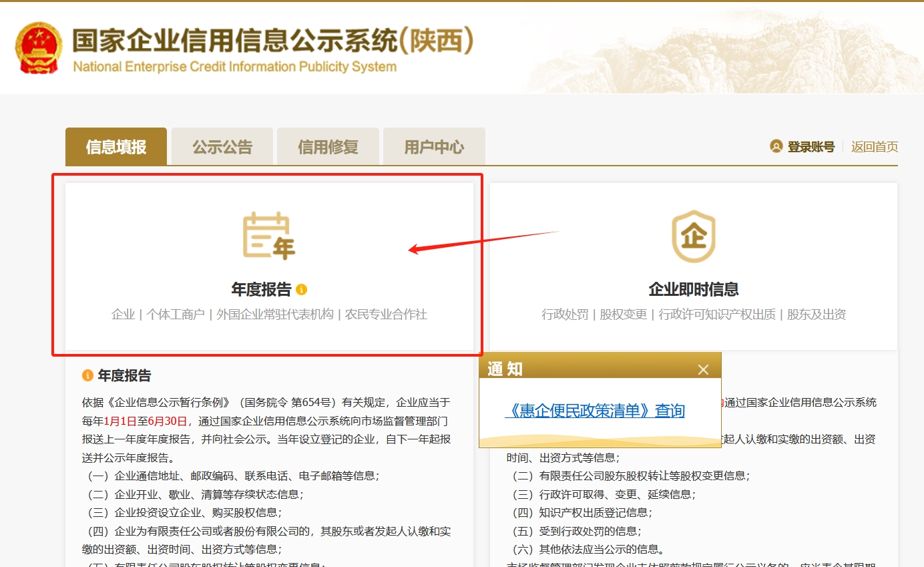Viewport: 924px width, 567px height.
Task: Click the 登录账号 link
Action: [811, 147]
